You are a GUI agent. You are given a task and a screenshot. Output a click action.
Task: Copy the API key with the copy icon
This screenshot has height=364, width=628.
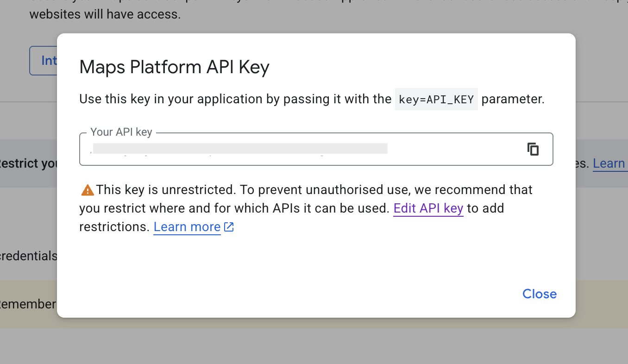533,149
